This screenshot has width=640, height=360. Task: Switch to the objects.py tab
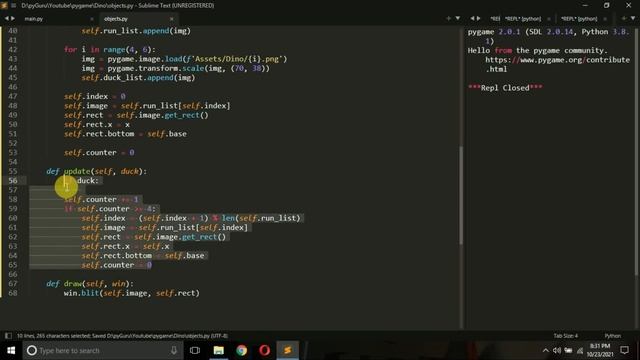[x=116, y=19]
